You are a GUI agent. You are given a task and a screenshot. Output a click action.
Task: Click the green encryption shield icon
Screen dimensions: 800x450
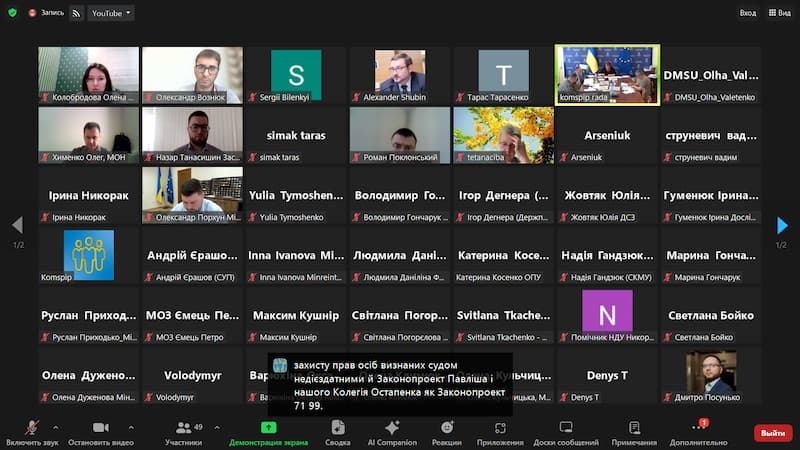[x=10, y=13]
